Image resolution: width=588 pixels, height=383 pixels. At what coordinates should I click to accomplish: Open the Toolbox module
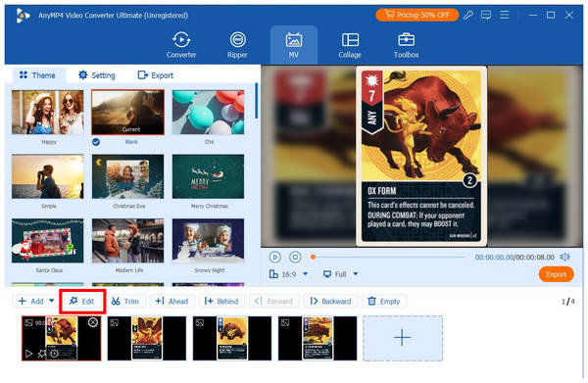(x=406, y=45)
